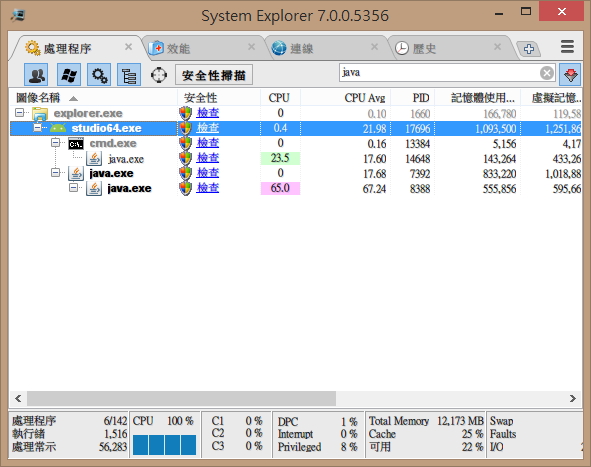Click the studio64.exe Android icon
The image size is (591, 467).
point(58,128)
